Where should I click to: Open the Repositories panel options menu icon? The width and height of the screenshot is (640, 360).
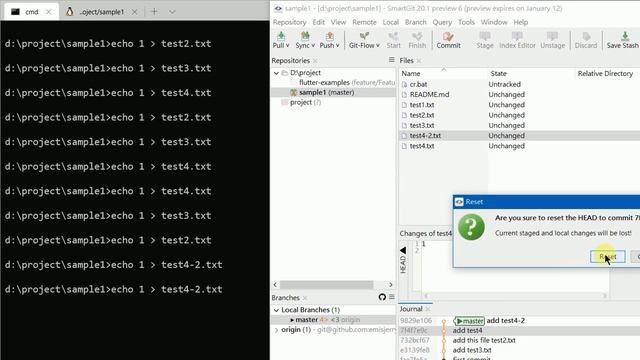[391, 60]
